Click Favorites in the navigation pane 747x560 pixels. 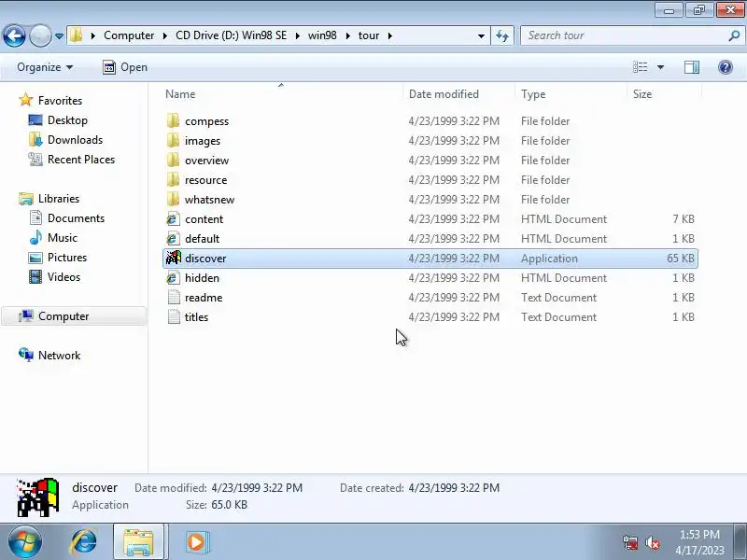[x=60, y=101]
